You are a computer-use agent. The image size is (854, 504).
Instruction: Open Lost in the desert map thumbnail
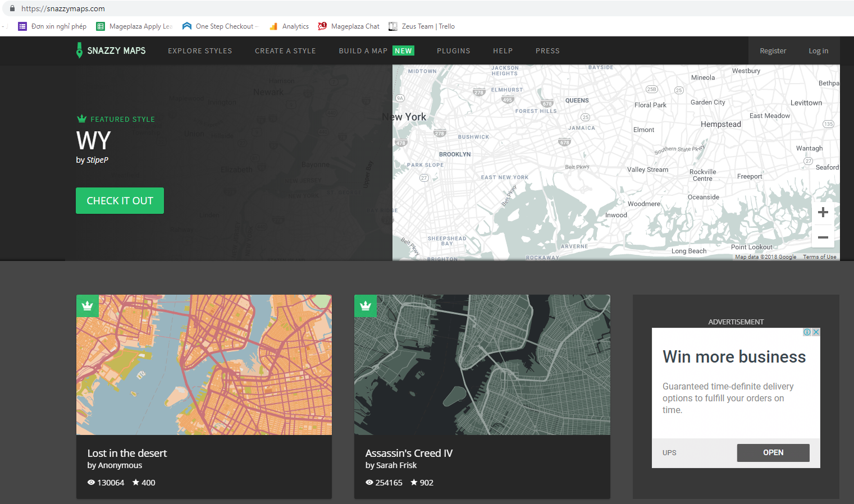click(204, 365)
